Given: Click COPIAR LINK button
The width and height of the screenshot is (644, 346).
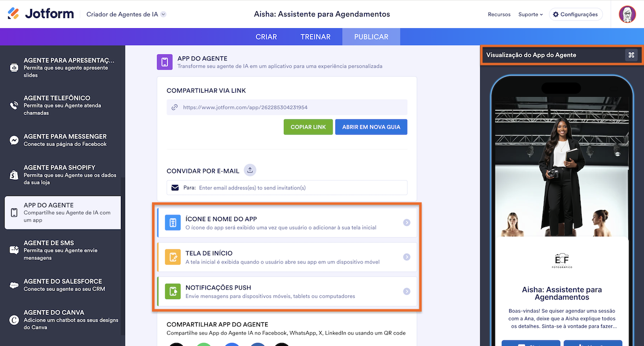Looking at the screenshot, I should click(x=308, y=127).
